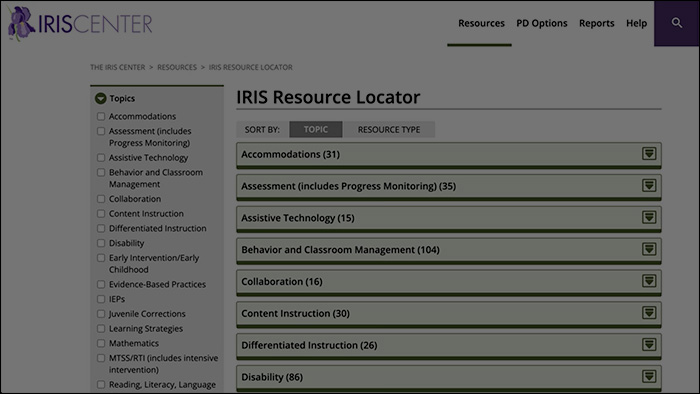Expand Disability (86) arrow icon
700x394 pixels.
[649, 376]
